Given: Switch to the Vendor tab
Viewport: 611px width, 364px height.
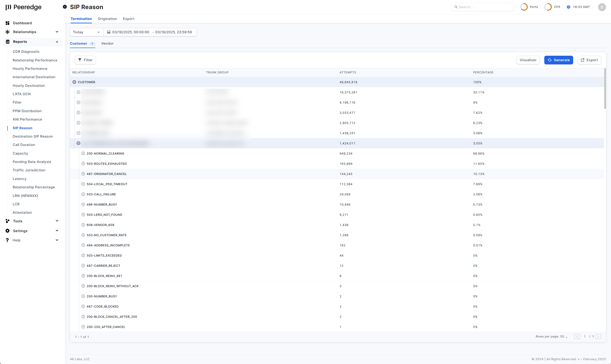Looking at the screenshot, I should (107, 44).
